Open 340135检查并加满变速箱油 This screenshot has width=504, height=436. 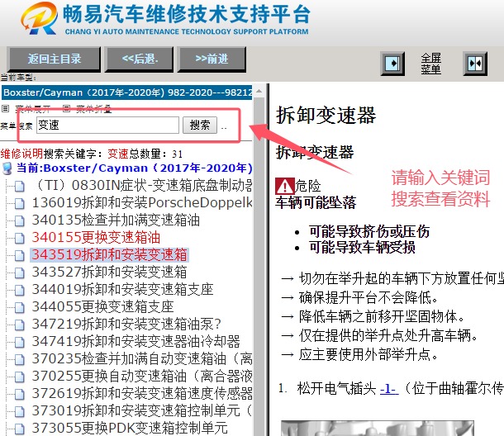point(116,220)
